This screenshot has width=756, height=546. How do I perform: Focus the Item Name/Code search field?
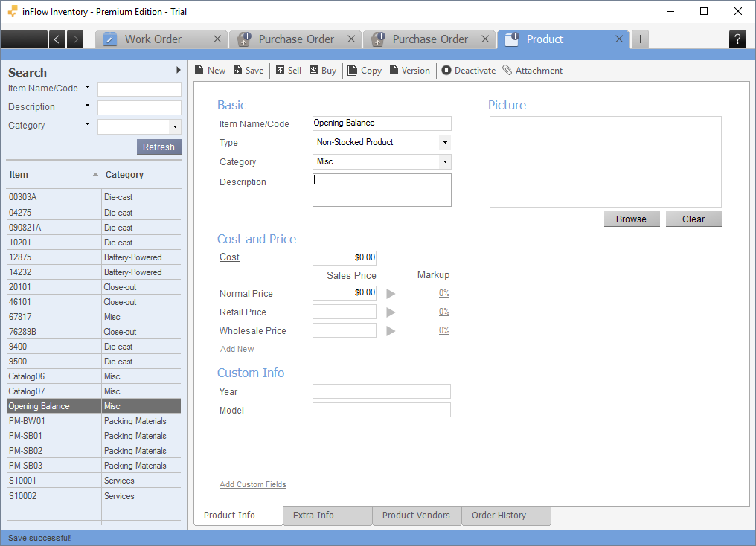click(139, 89)
